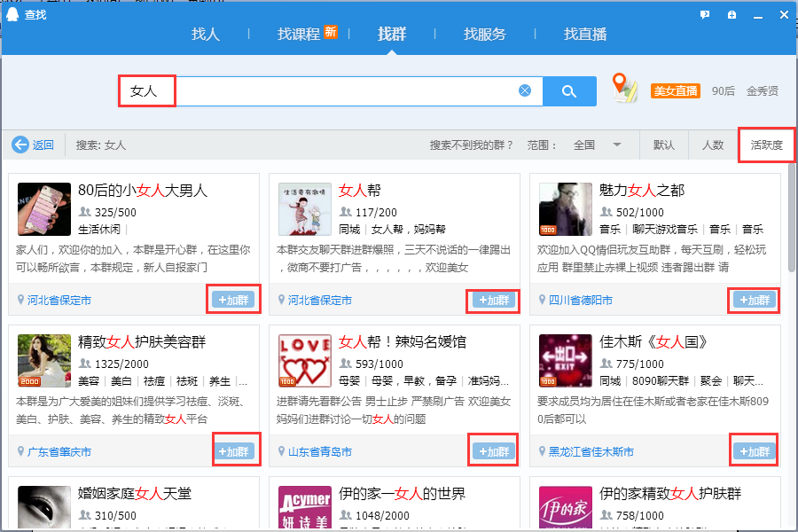The width and height of the screenshot is (798, 532).
Task: Click the location pin next to 四川省德阳市
Action: tap(542, 300)
